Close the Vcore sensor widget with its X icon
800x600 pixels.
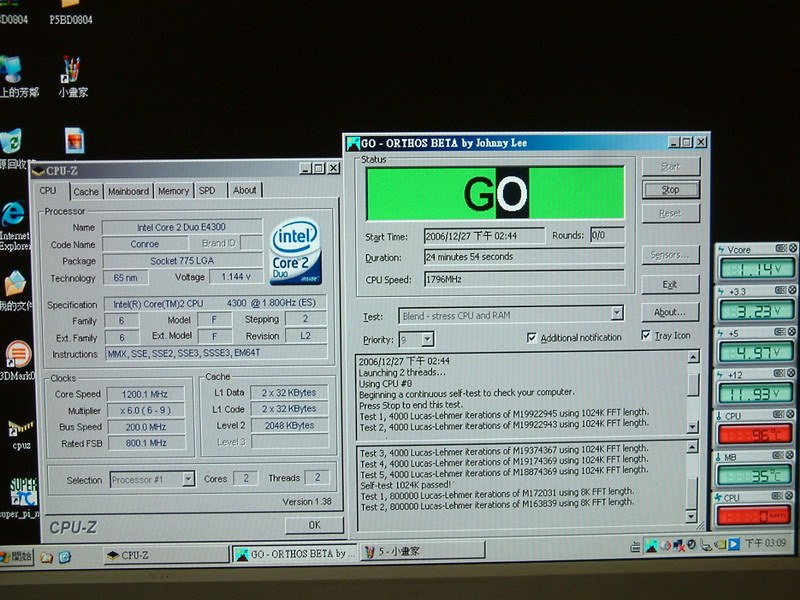pyautogui.click(x=793, y=248)
